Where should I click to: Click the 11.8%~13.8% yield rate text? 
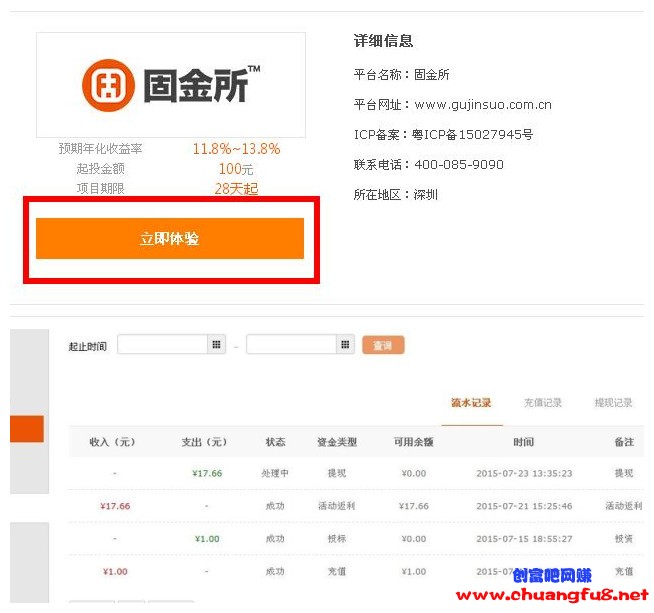coord(236,149)
